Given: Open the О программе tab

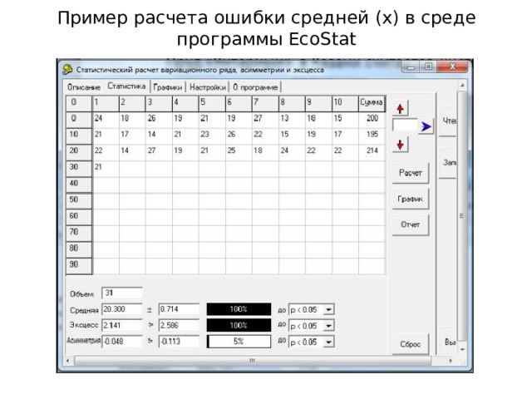Looking at the screenshot, I should coord(255,87).
